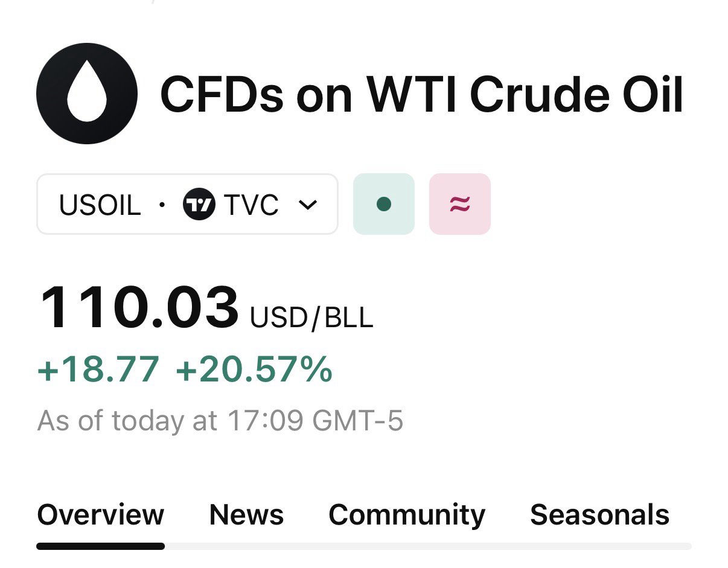
Task: Click the TVC exchange label
Action: point(251,205)
